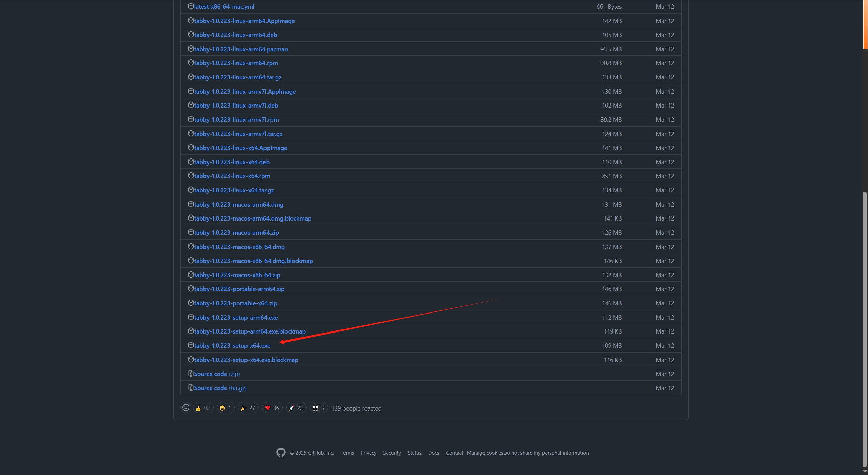868x475 pixels.
Task: Toggle party popper reaction with 27
Action: (248, 408)
